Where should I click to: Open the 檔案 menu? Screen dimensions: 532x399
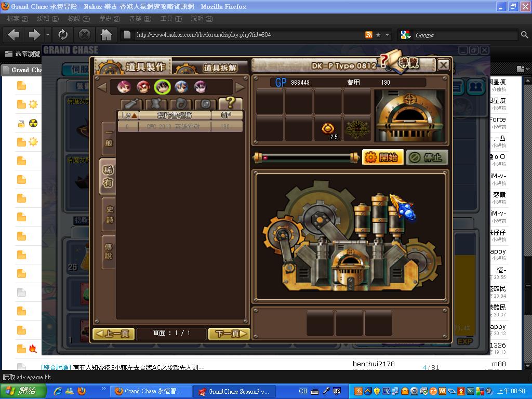(x=17, y=19)
